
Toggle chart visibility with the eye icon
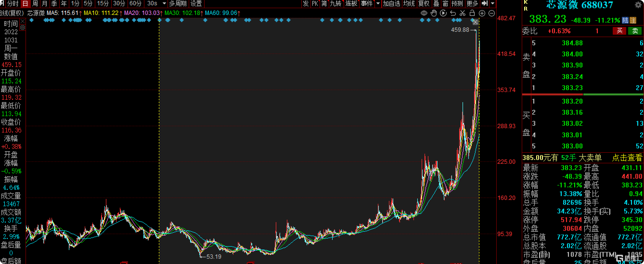[x=424, y=13]
